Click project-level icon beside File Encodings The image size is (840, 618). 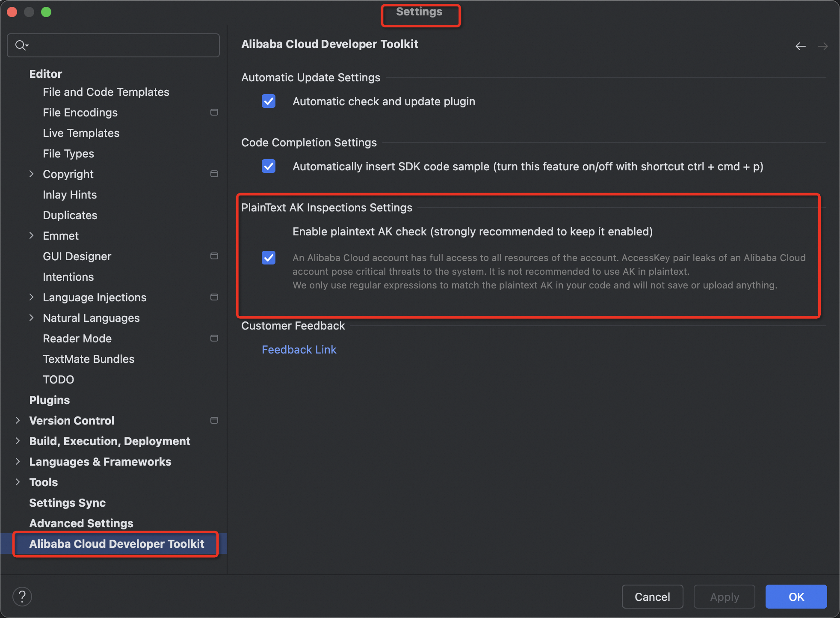[x=214, y=112]
